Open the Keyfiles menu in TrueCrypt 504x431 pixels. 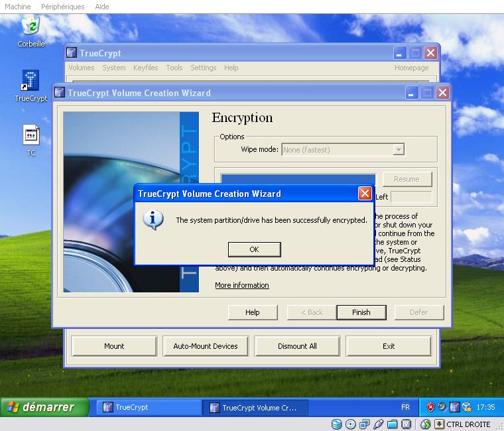coord(146,68)
